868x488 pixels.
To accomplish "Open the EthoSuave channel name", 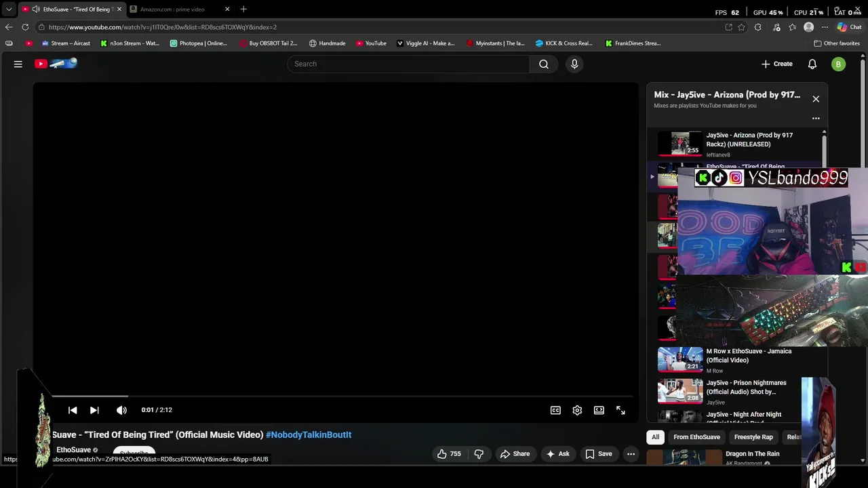I will 74,450.
